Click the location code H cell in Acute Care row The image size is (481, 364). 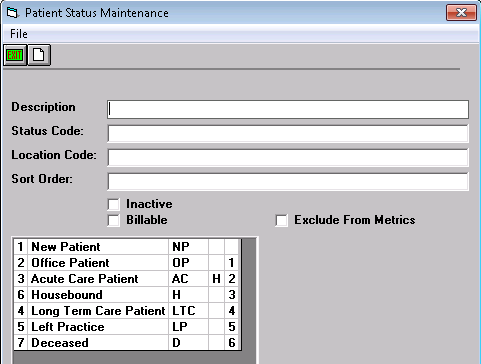coord(217,279)
